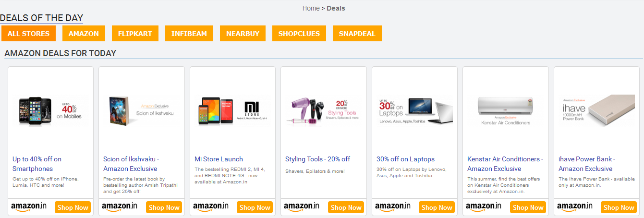
Task: Click the Mi Store banner image
Action: [x=232, y=111]
